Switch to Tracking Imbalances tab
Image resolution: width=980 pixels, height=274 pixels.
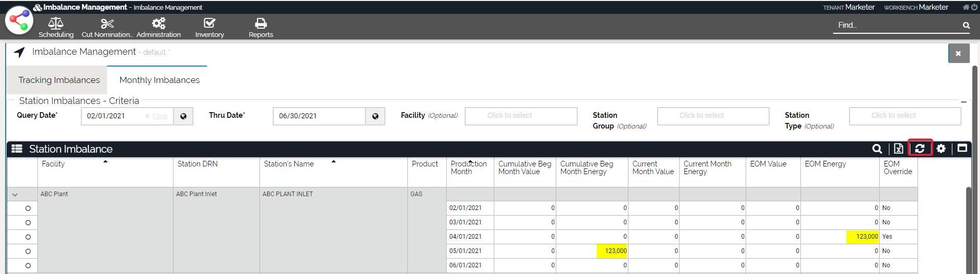pos(59,80)
